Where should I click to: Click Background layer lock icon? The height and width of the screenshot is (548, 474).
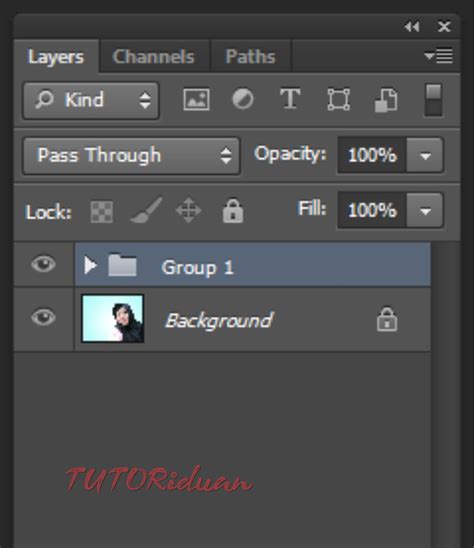[x=387, y=319]
